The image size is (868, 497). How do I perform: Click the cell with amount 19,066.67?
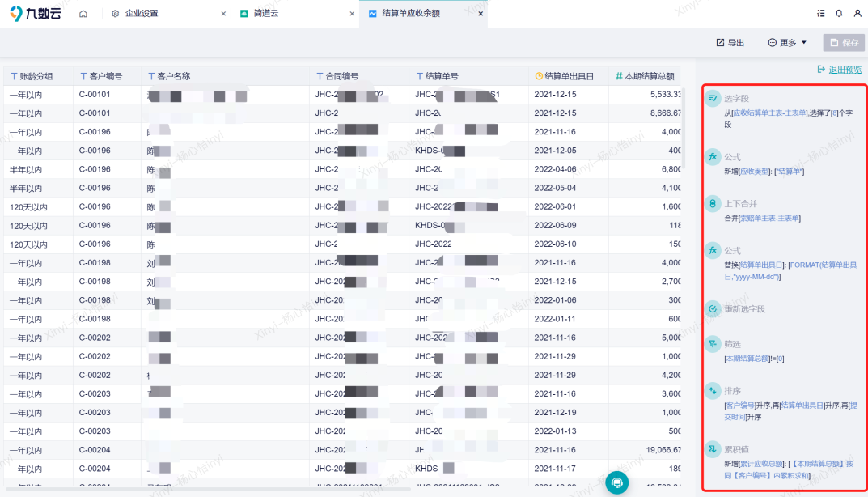click(x=645, y=451)
